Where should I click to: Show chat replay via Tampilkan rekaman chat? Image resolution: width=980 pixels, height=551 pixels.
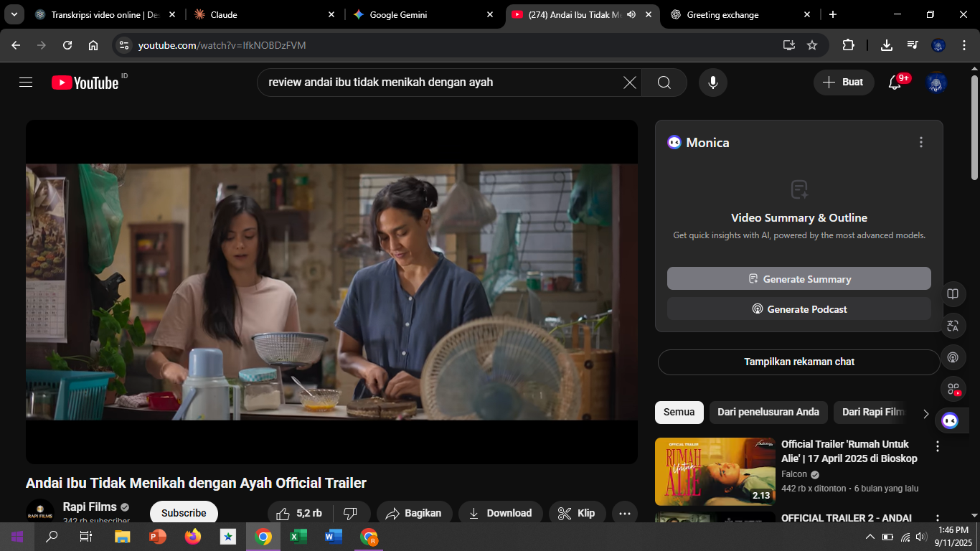[799, 362]
